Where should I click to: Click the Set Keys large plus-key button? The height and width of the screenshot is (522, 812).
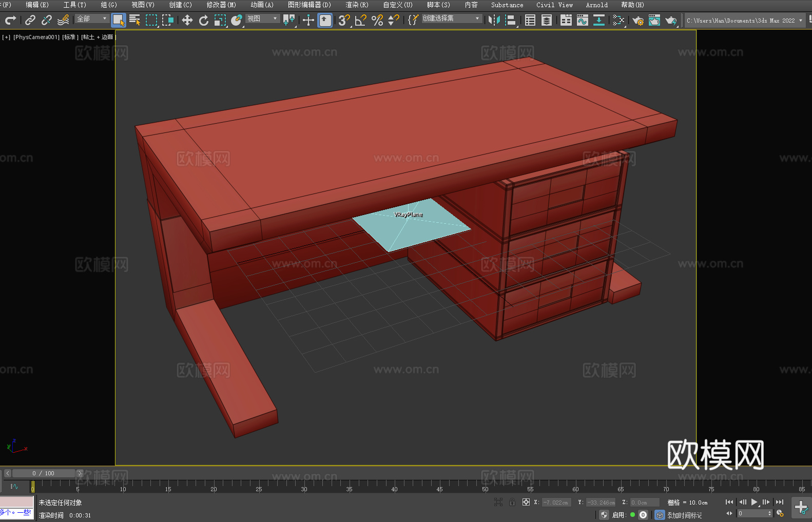click(801, 508)
